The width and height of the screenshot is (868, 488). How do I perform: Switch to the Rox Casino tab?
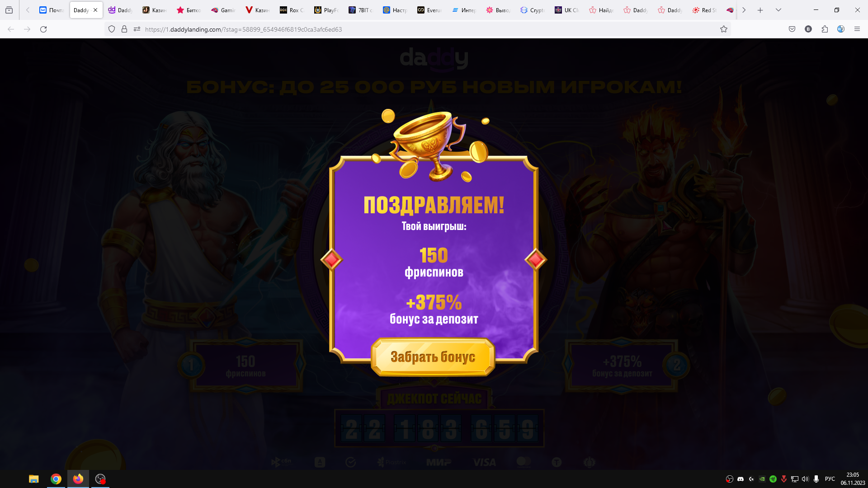tap(292, 10)
